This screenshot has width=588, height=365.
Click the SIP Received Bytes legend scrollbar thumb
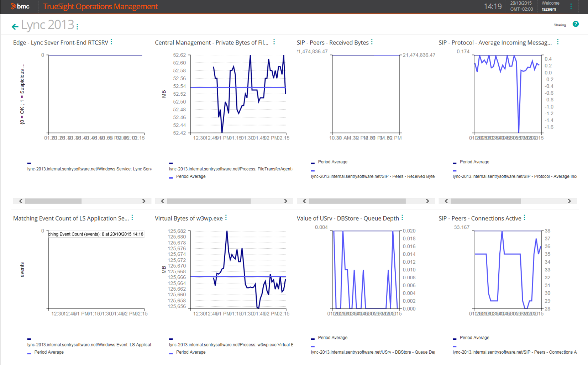click(357, 201)
